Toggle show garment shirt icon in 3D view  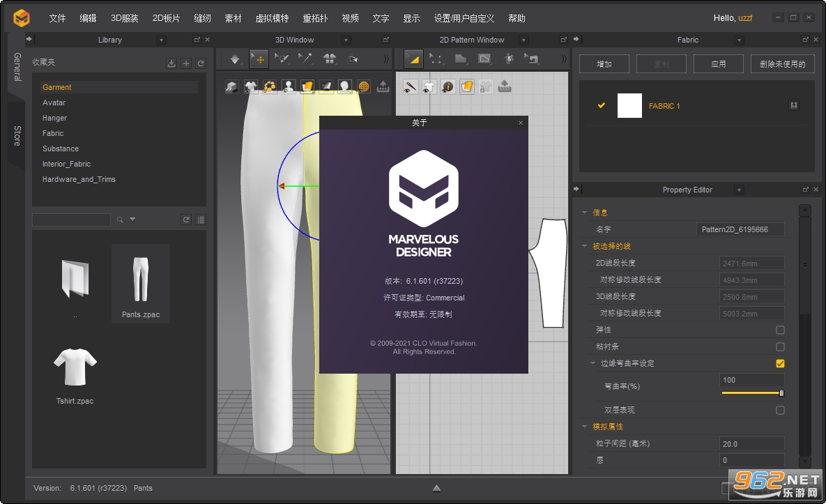point(251,87)
